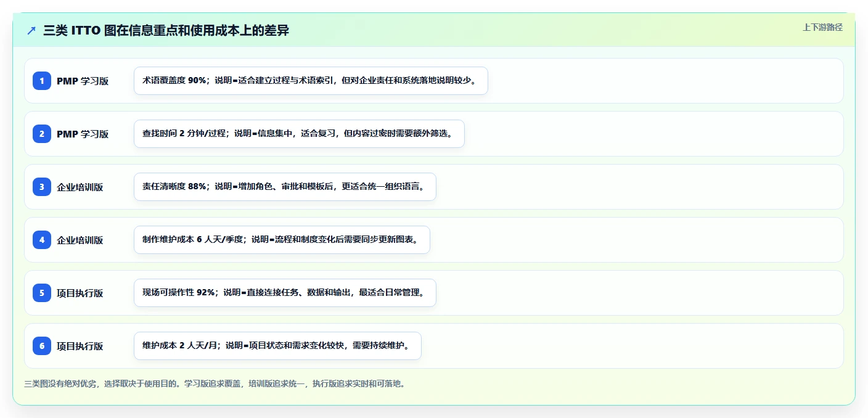Click the 上下游路径 label at top right
Screen dimensions: 868x418
tap(822, 27)
